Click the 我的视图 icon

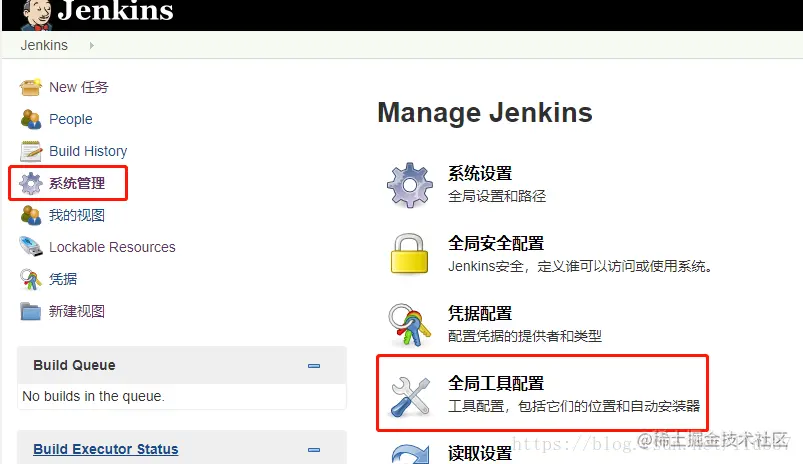tap(30, 215)
